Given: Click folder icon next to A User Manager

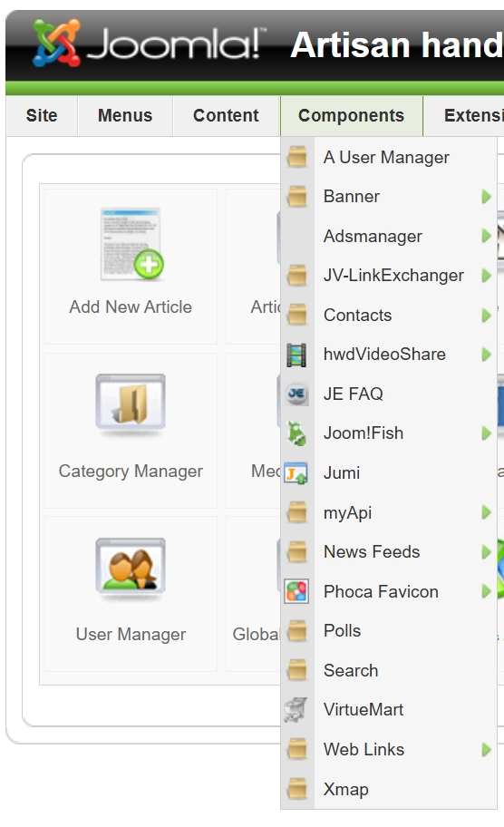Looking at the screenshot, I should pyautogui.click(x=297, y=157).
